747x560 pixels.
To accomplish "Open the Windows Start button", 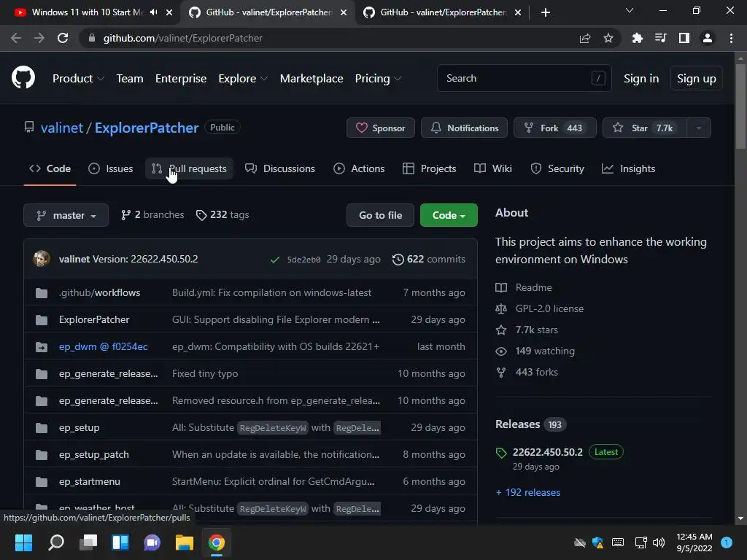I will [23, 542].
